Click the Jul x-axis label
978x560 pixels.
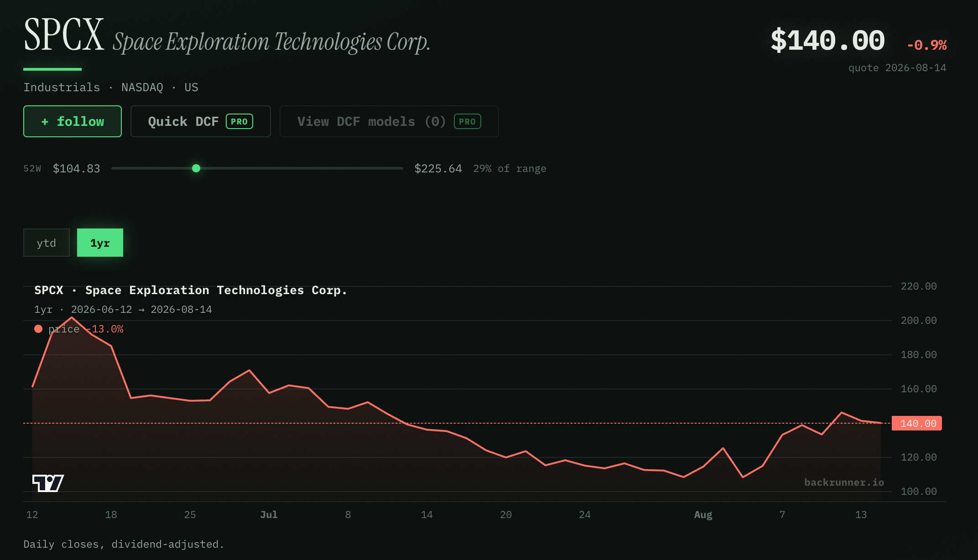coord(269,515)
